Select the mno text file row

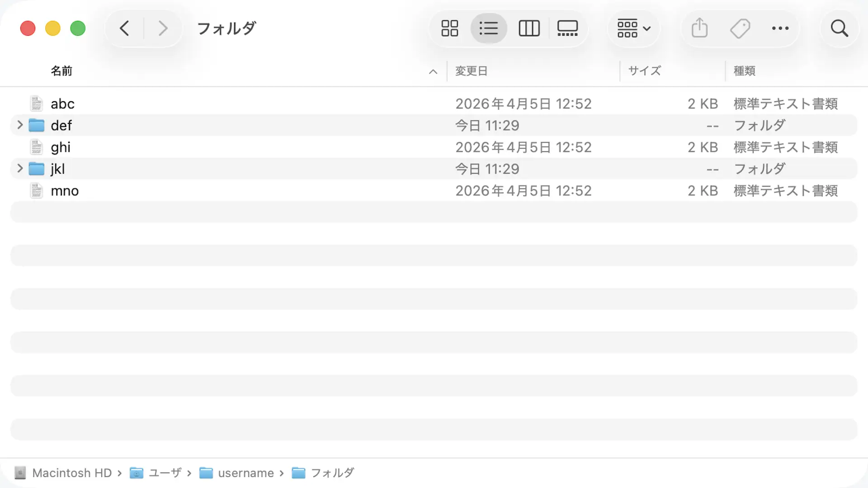(x=434, y=191)
